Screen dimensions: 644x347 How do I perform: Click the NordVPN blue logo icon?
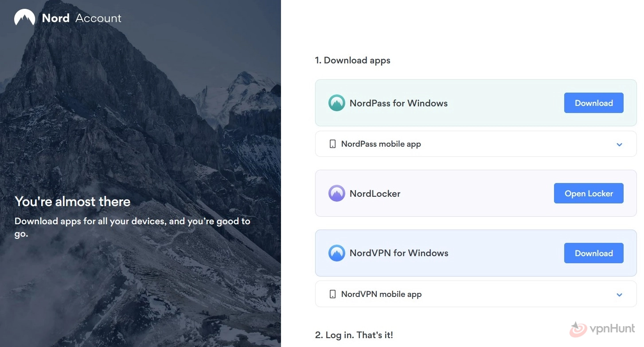tap(337, 253)
